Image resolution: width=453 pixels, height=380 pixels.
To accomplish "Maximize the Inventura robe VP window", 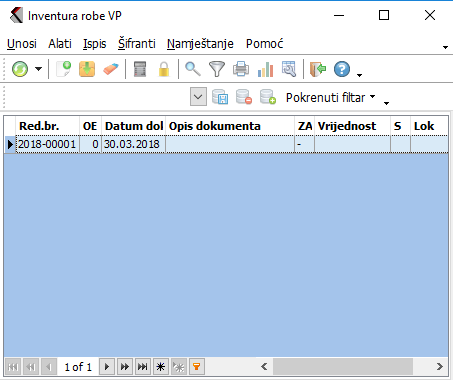I will click(384, 15).
